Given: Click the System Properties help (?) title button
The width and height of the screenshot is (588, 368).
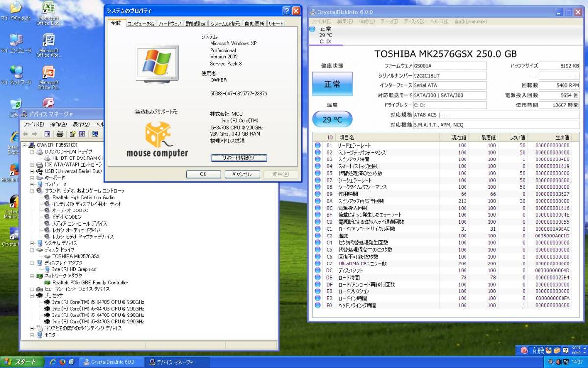Looking at the screenshot, I should point(287,10).
